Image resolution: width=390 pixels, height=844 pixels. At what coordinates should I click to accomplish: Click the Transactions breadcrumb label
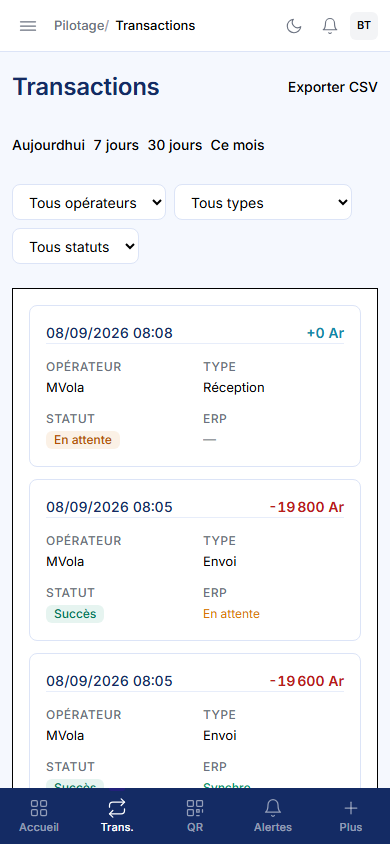click(x=155, y=25)
